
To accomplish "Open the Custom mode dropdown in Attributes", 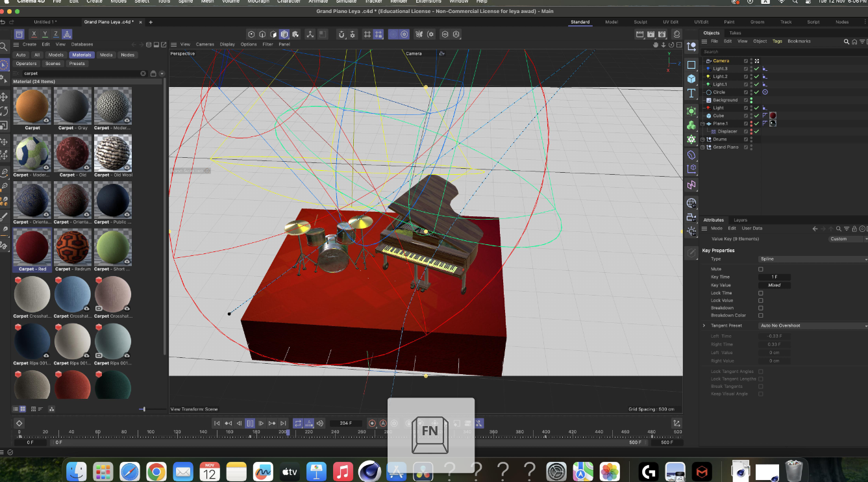I will (847, 238).
